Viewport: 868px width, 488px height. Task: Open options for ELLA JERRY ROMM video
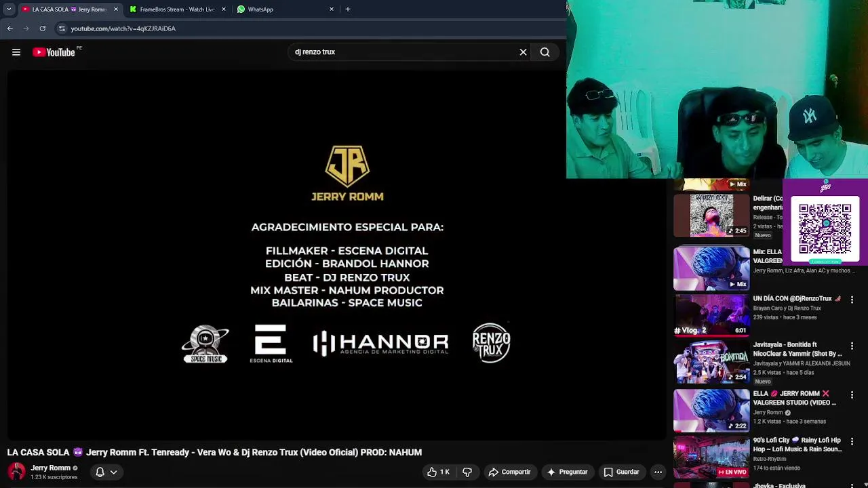tap(852, 394)
